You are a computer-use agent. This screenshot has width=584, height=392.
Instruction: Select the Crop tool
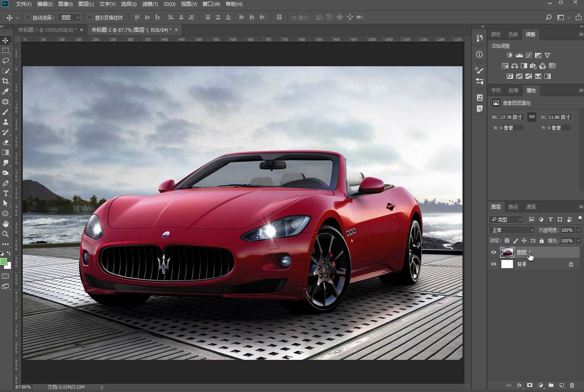coord(5,81)
